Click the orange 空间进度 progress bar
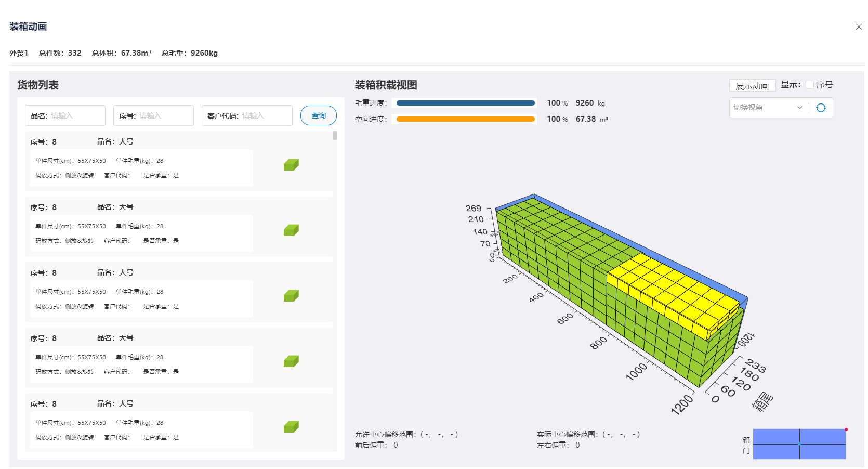868x469 pixels. [465, 119]
